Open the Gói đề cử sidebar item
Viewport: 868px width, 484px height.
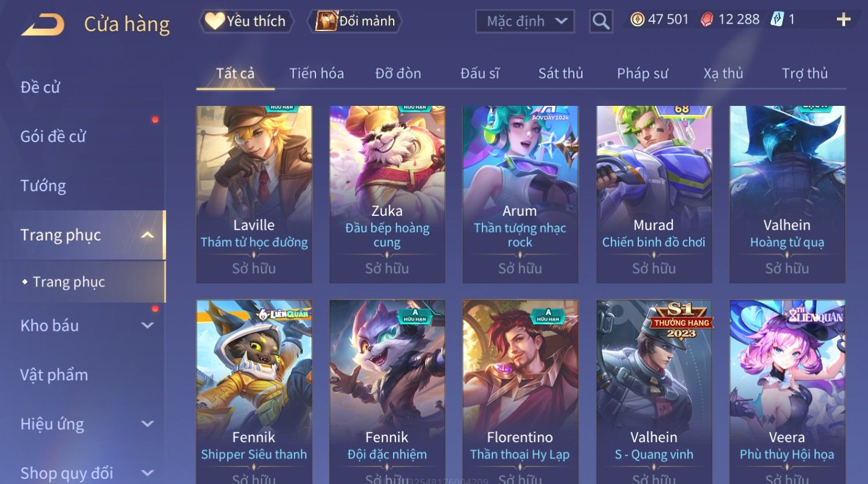coord(53,136)
